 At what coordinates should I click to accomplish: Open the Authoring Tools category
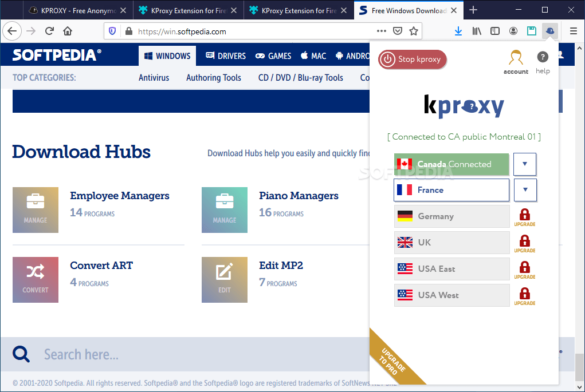pos(213,77)
